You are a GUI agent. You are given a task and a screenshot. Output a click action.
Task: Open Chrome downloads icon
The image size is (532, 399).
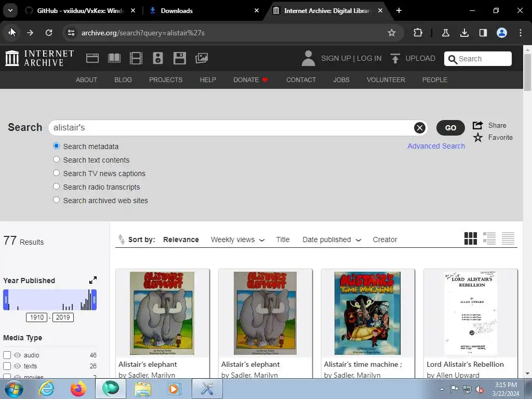click(464, 33)
